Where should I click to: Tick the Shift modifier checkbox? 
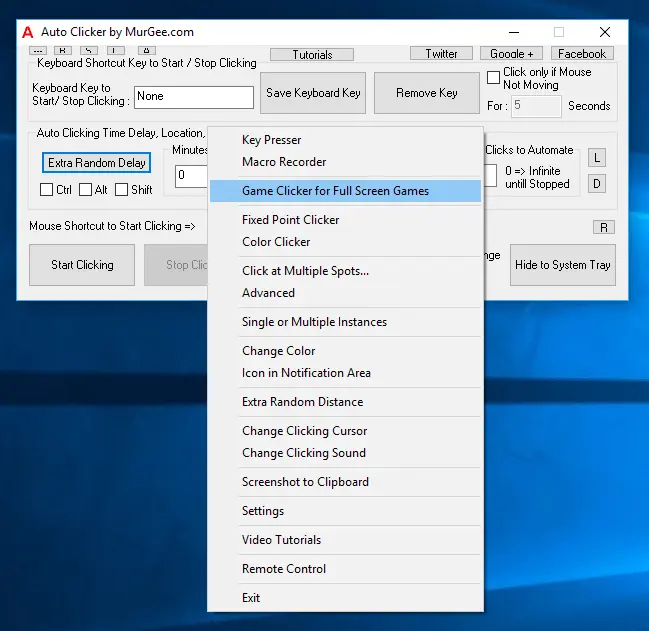(x=121, y=190)
